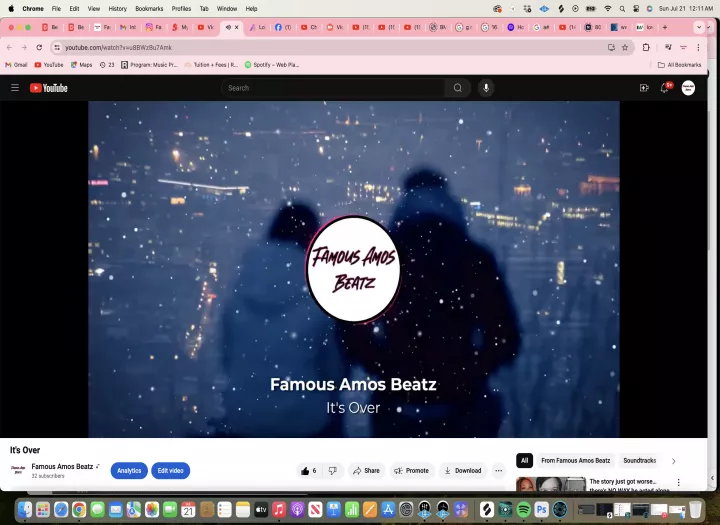Switch to the Instagram tab
The height and width of the screenshot is (525, 720).
(154, 27)
